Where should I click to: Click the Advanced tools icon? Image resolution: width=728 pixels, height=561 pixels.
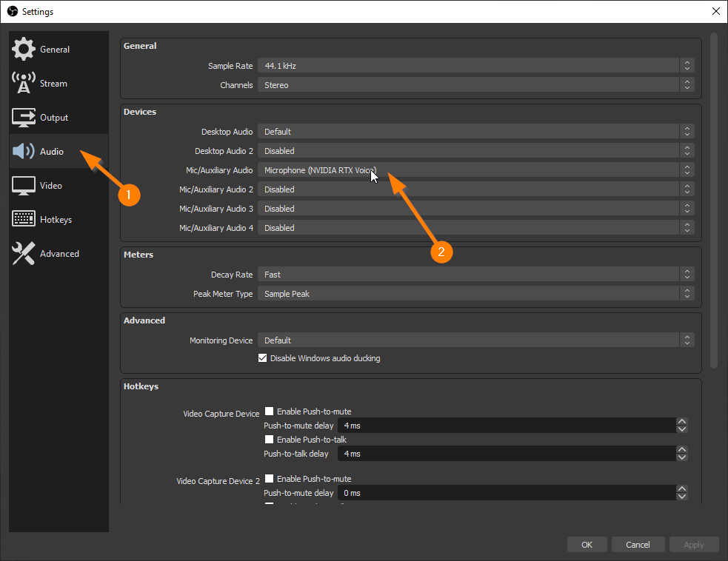(x=23, y=253)
